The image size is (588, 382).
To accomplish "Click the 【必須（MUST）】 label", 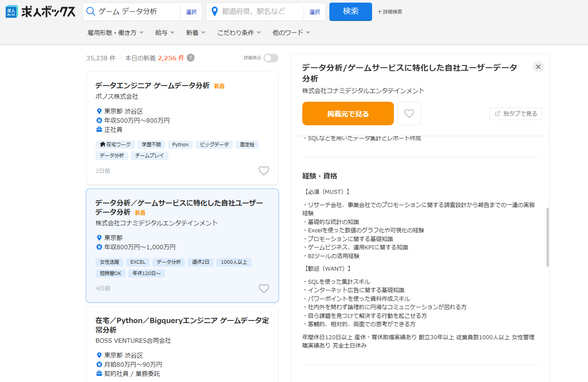I will 326,192.
